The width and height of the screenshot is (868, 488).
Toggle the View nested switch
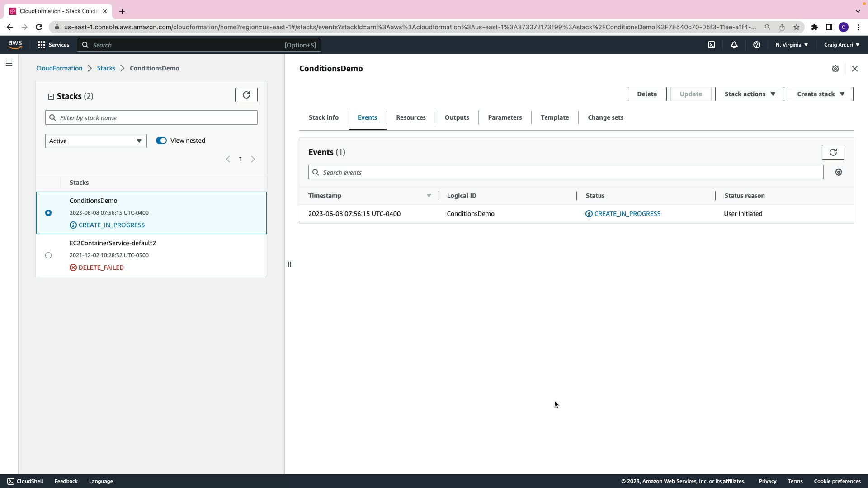pyautogui.click(x=161, y=141)
